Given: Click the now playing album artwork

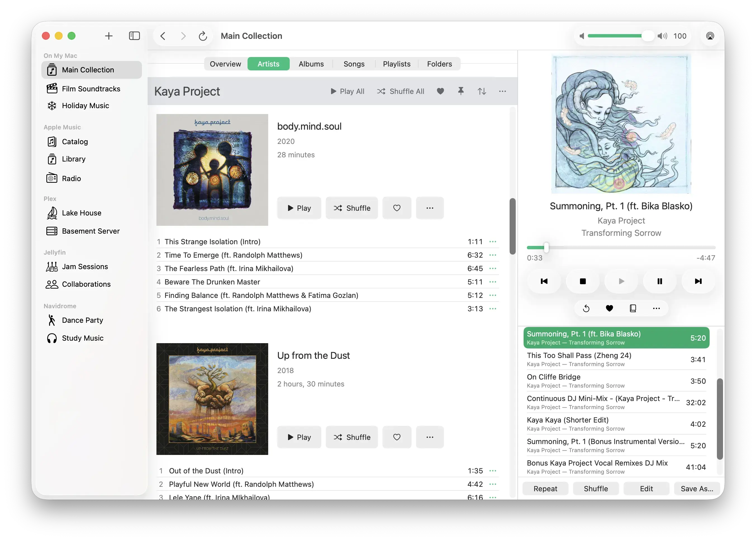Looking at the screenshot, I should coord(621,124).
